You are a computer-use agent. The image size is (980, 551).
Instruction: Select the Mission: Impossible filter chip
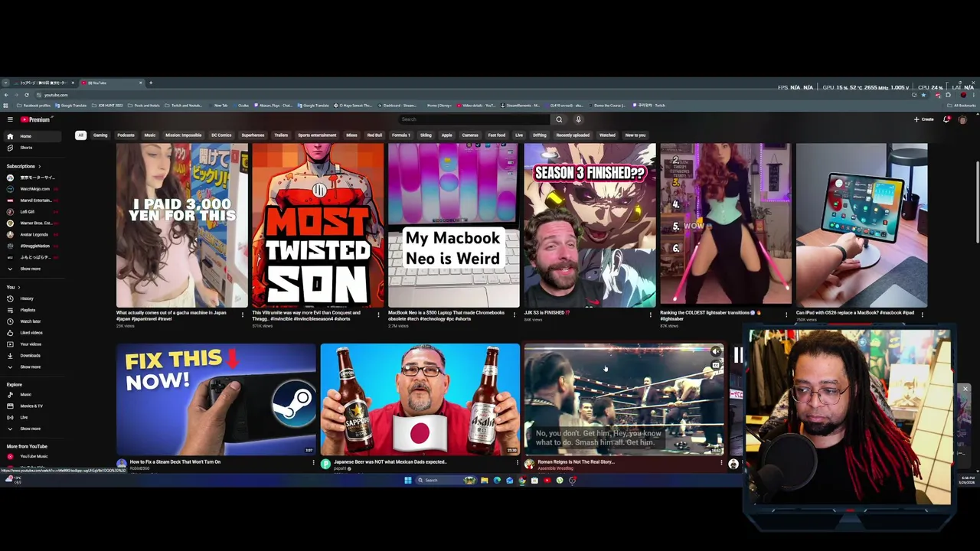(184, 135)
